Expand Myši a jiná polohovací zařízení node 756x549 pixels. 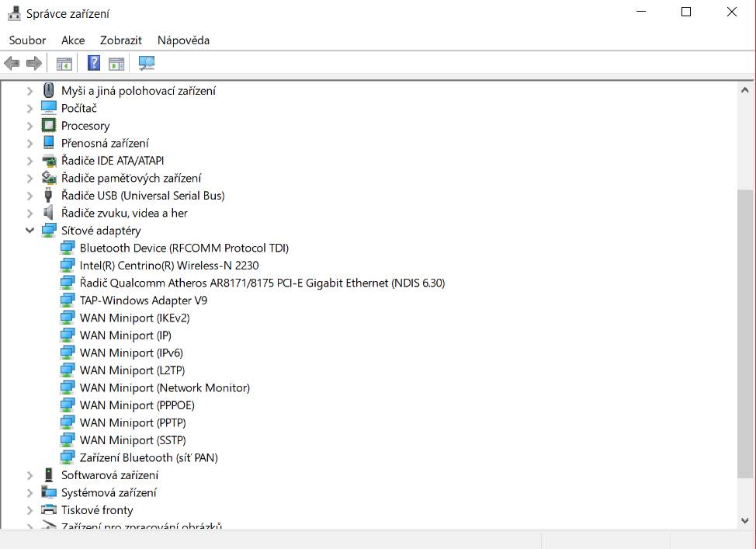pos(30,91)
